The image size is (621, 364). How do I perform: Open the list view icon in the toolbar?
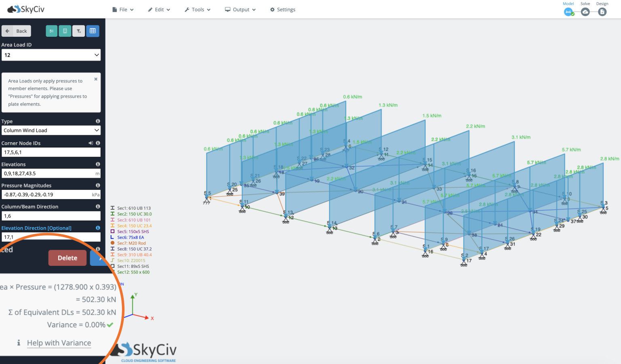51,31
